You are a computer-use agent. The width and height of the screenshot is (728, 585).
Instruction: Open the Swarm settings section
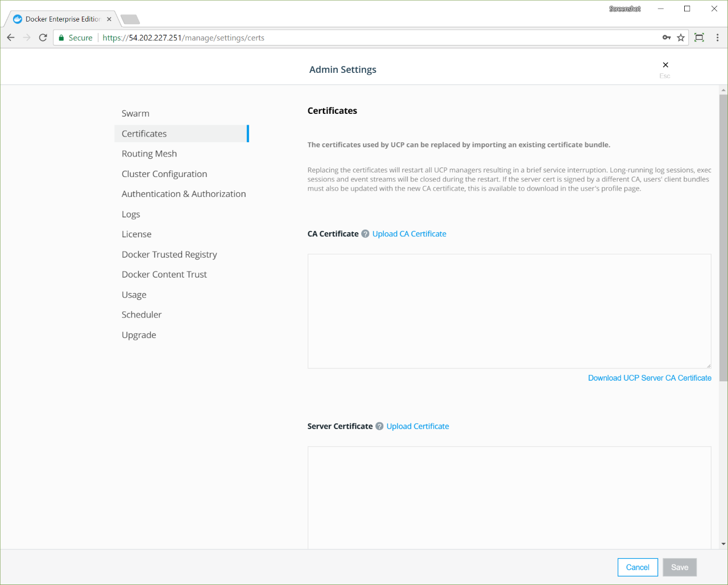135,114
